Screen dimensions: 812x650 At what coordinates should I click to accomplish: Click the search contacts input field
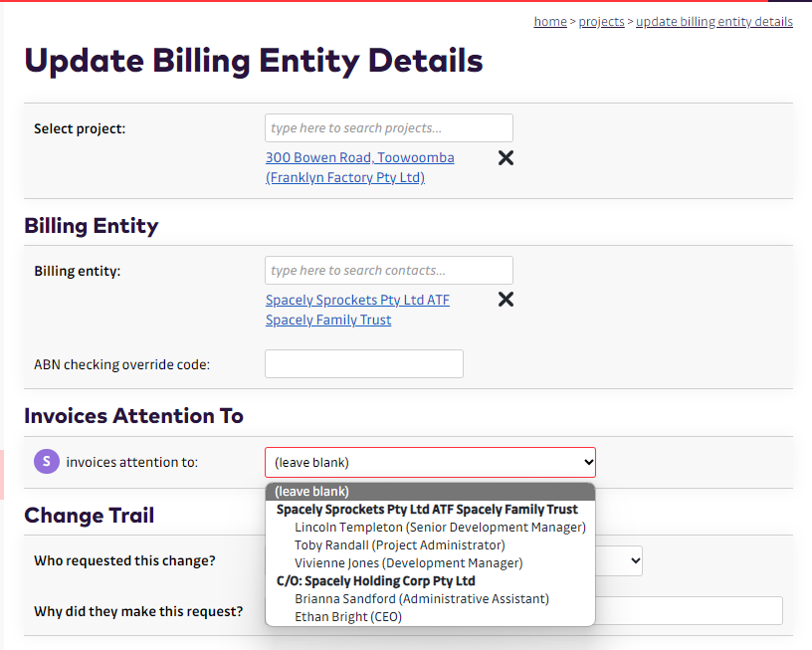pos(388,270)
